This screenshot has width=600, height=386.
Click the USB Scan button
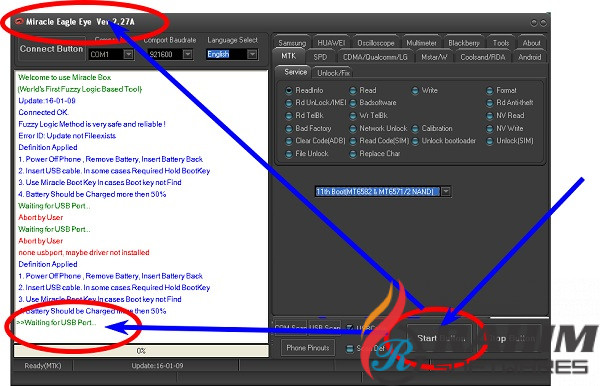(324, 327)
